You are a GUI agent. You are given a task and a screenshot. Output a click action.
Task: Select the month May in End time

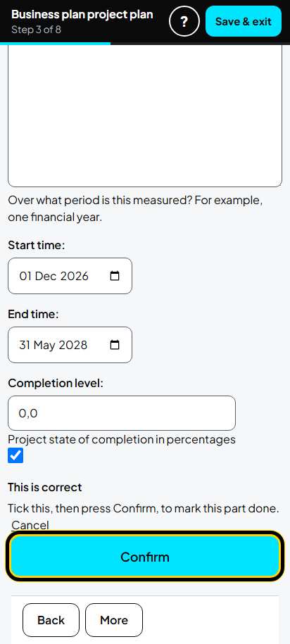click(x=44, y=345)
